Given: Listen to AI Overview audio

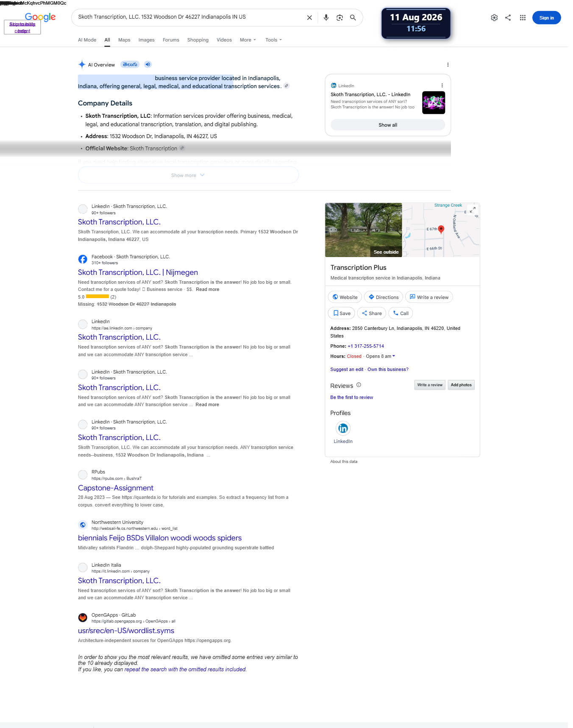Looking at the screenshot, I should 147,64.
